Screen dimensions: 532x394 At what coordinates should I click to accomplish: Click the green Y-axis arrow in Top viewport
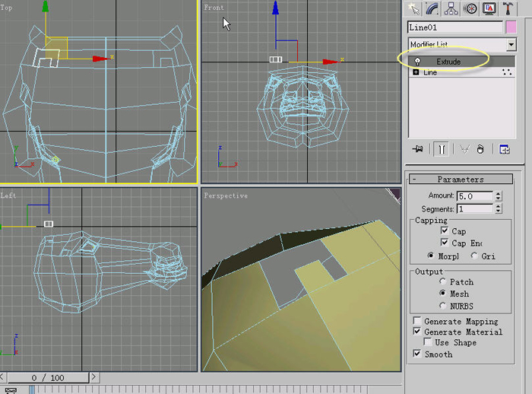coord(45,7)
